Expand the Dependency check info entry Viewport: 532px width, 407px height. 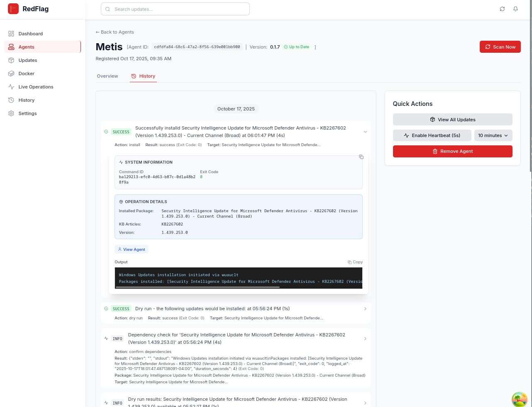click(x=365, y=338)
